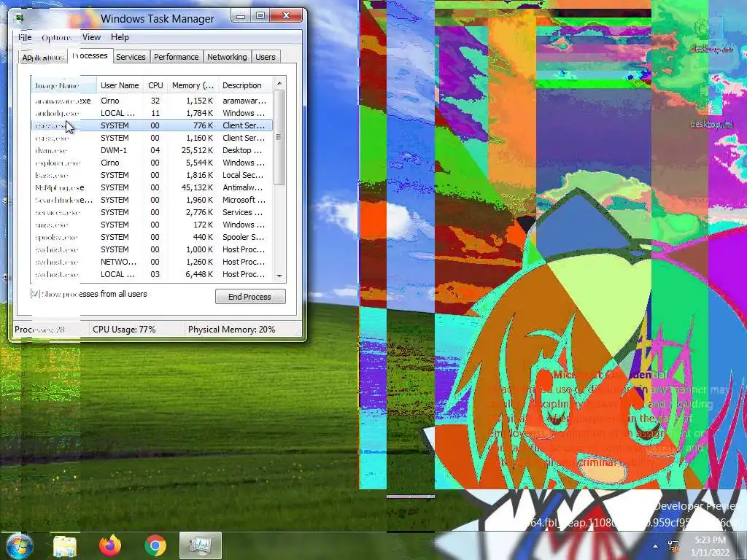The height and width of the screenshot is (560, 747).
Task: Open the Help menu
Action: 120,37
